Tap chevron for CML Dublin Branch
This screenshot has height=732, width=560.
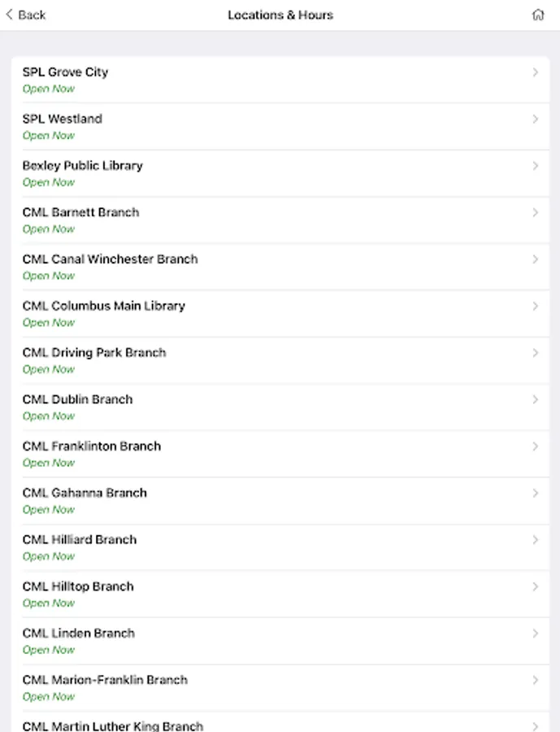[536, 399]
